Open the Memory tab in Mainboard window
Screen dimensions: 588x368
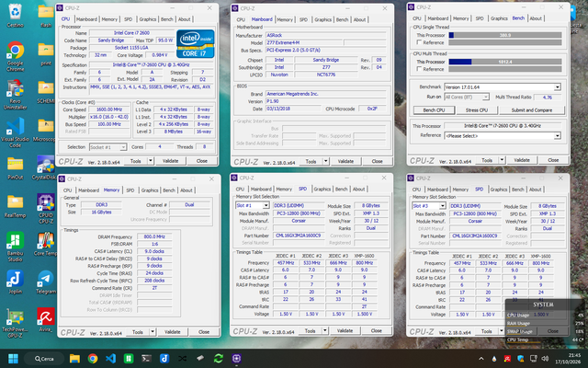tap(285, 19)
